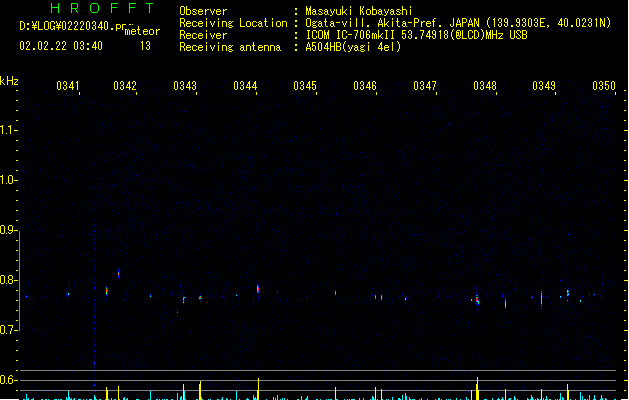Click the Receiving Location label
The width and height of the screenshot is (629, 400).
click(x=233, y=23)
